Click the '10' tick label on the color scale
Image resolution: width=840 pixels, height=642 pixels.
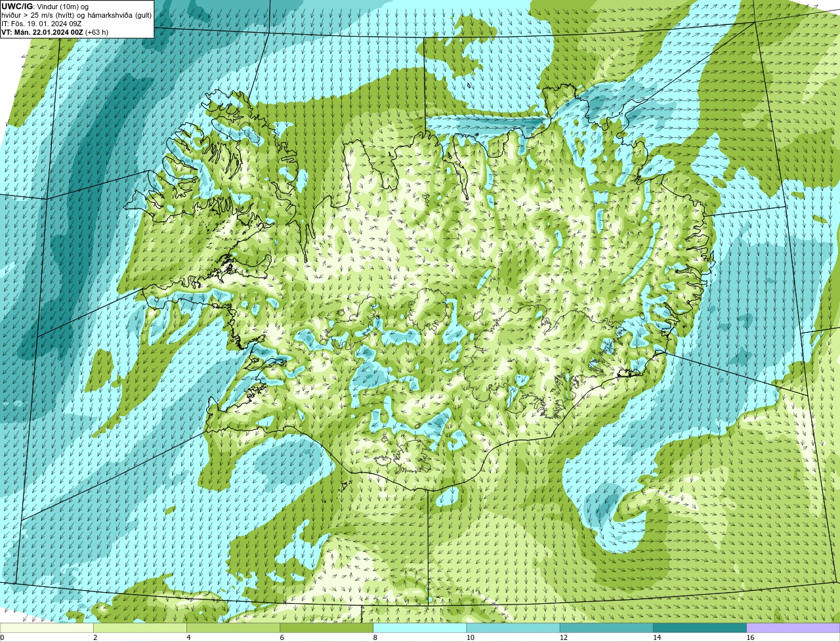point(470,637)
